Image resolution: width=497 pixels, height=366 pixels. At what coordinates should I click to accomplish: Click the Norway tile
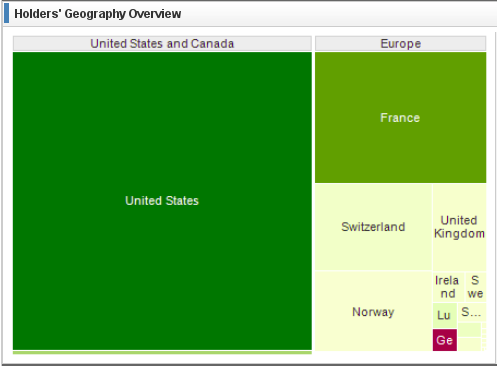point(373,311)
